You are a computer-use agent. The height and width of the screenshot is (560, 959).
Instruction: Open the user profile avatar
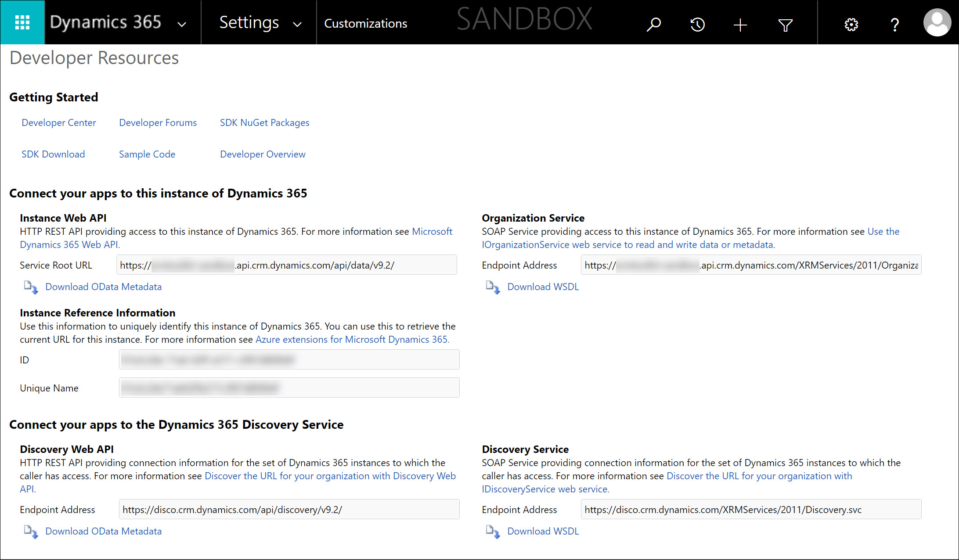[937, 22]
